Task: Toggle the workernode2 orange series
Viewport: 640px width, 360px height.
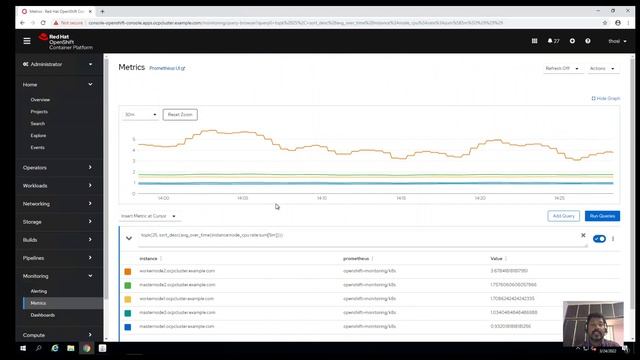Action: 128,271
